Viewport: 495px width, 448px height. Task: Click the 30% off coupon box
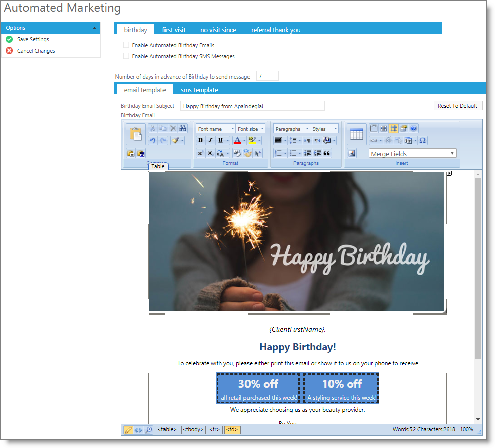pyautogui.click(x=258, y=388)
